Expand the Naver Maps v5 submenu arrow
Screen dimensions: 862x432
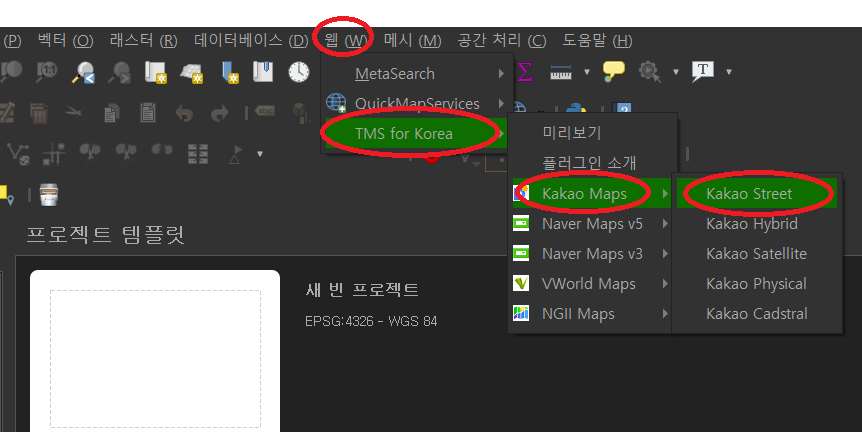(x=665, y=224)
